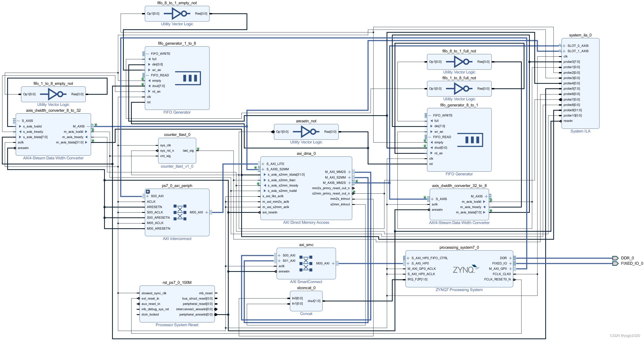Expand SLOT_0_AXIS on system_ila_0
The width and height of the screenshot is (644, 340).
click(x=564, y=46)
